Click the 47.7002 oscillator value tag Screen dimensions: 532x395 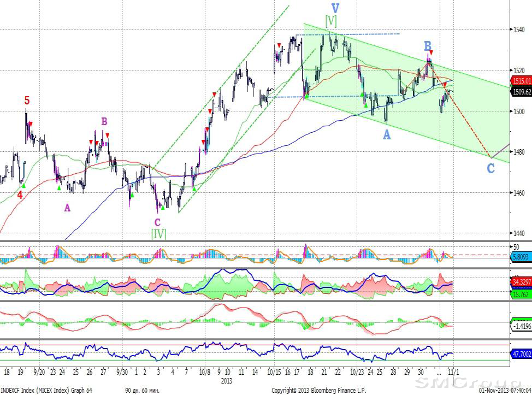click(x=521, y=354)
